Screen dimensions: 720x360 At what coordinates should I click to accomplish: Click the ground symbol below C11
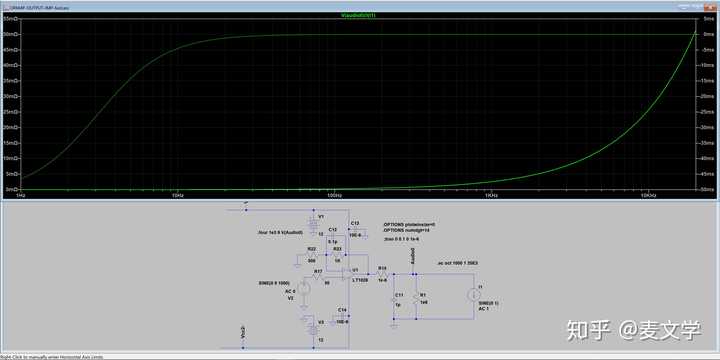[394, 326]
